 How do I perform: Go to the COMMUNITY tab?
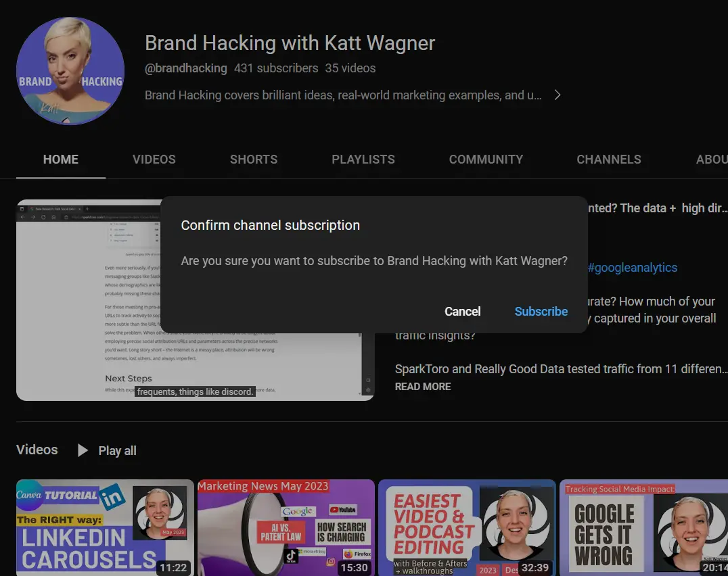tap(486, 160)
